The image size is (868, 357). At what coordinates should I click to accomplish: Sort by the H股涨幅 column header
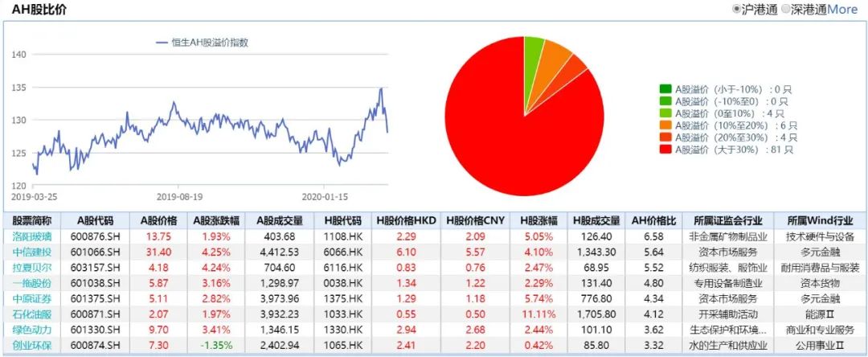tap(536, 220)
